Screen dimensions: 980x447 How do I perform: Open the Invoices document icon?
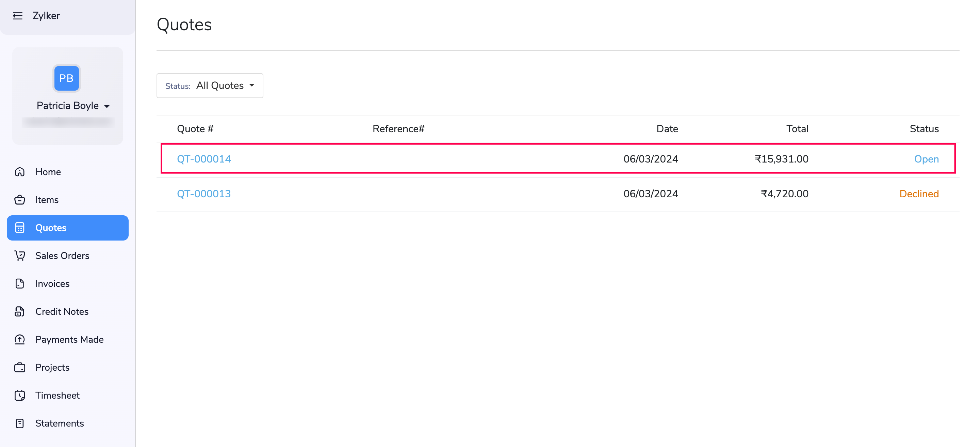[x=20, y=283]
